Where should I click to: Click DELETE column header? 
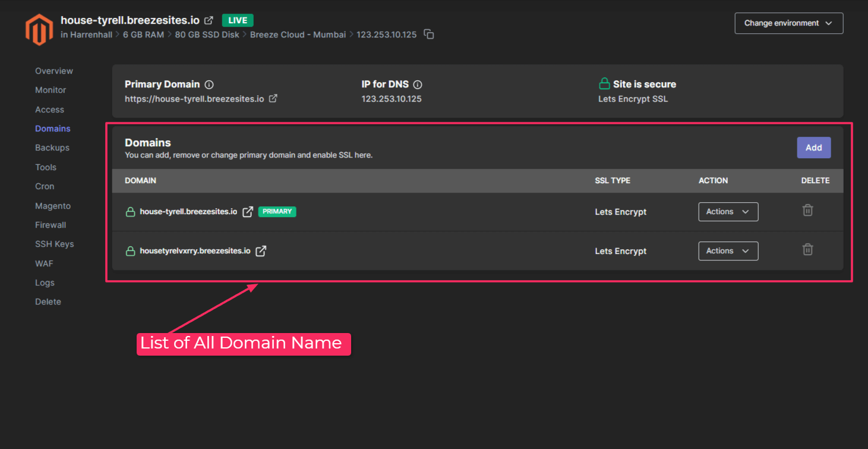click(x=815, y=180)
